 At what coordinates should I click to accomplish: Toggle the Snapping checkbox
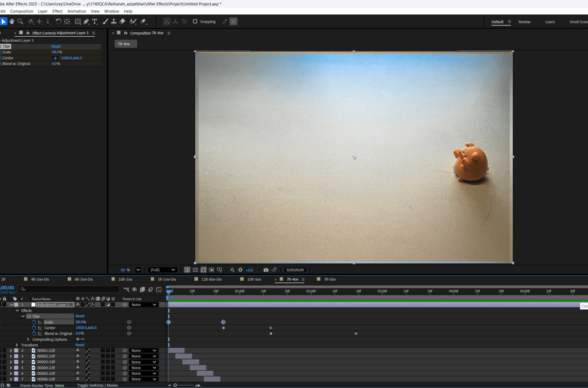195,21
